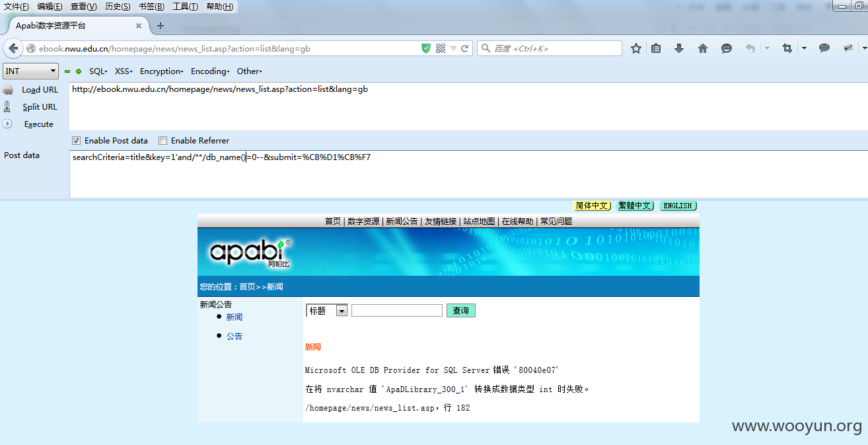Expand the Other menu in HackBar

click(250, 71)
